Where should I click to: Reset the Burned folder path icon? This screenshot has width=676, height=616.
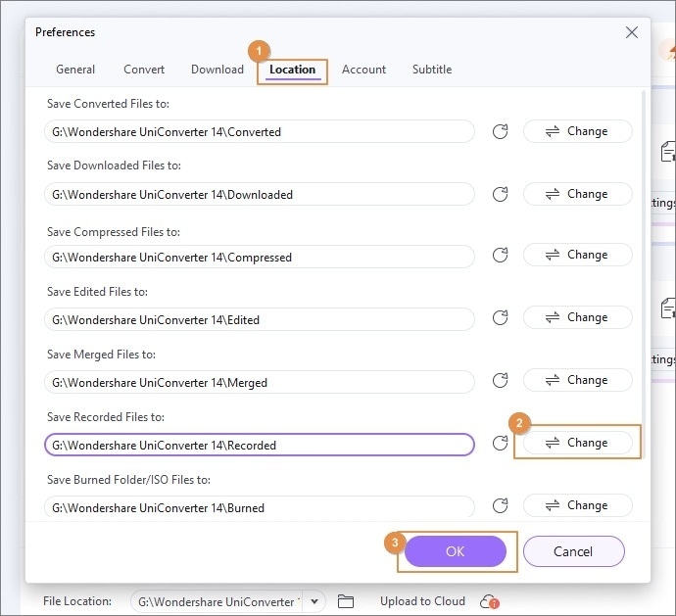[x=501, y=506]
